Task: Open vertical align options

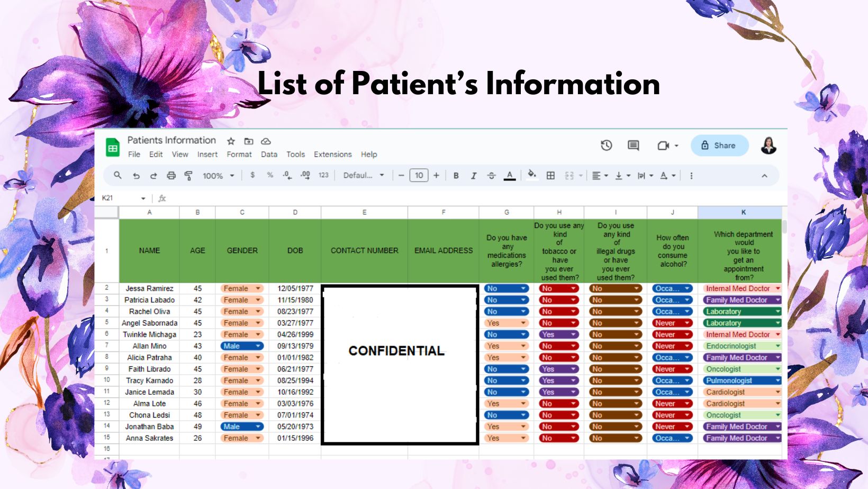Action: pos(622,176)
